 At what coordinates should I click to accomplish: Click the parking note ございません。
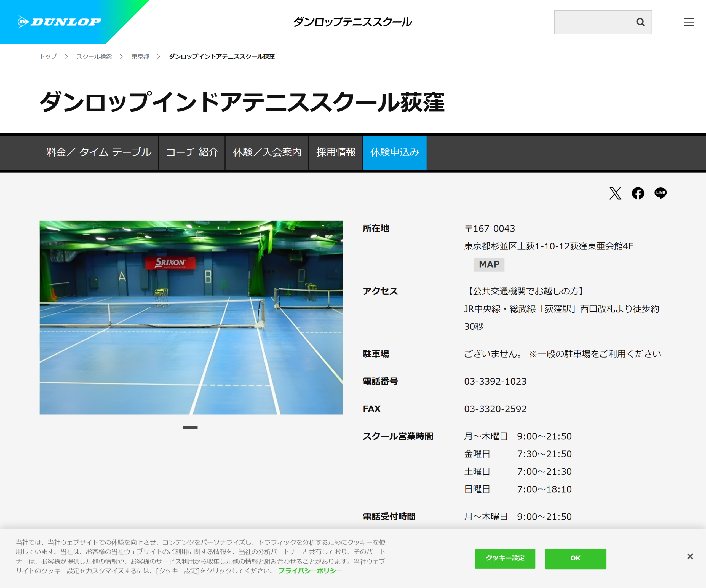tap(493, 354)
